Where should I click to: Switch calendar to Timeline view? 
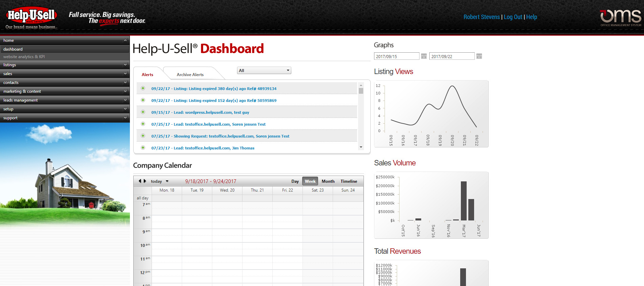click(349, 181)
